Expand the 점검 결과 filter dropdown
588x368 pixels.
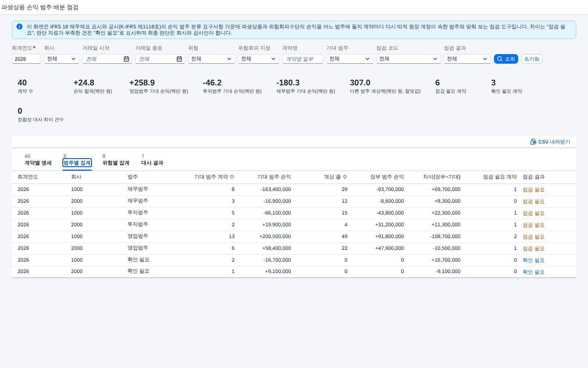pos(467,59)
